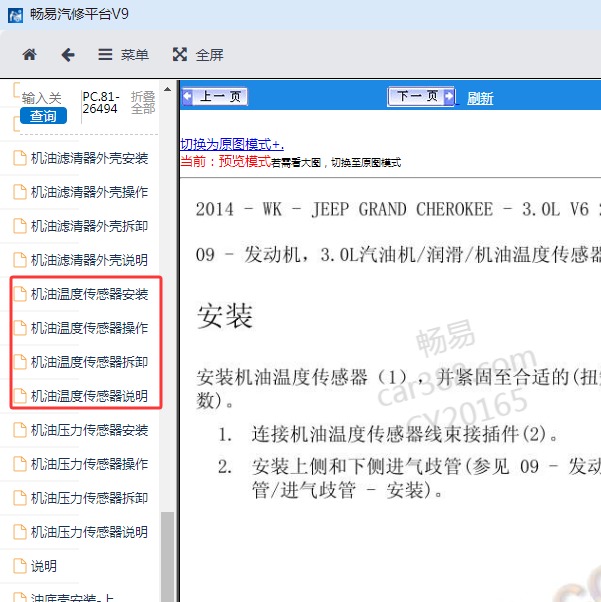
Task: Click file icon beside 机油压力传感器说明
Action: 20,532
